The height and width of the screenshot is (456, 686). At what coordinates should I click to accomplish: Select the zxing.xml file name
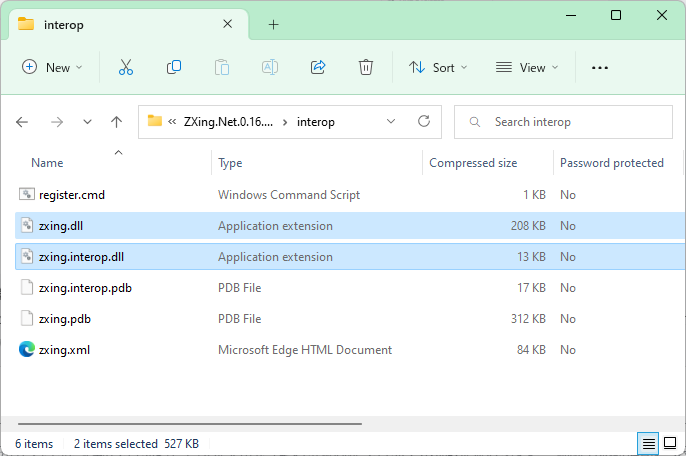click(64, 350)
